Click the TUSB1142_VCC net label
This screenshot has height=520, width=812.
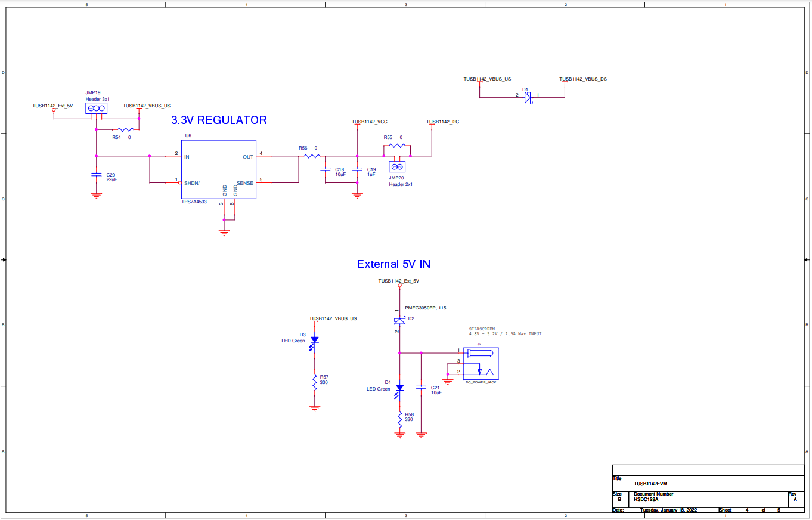370,121
